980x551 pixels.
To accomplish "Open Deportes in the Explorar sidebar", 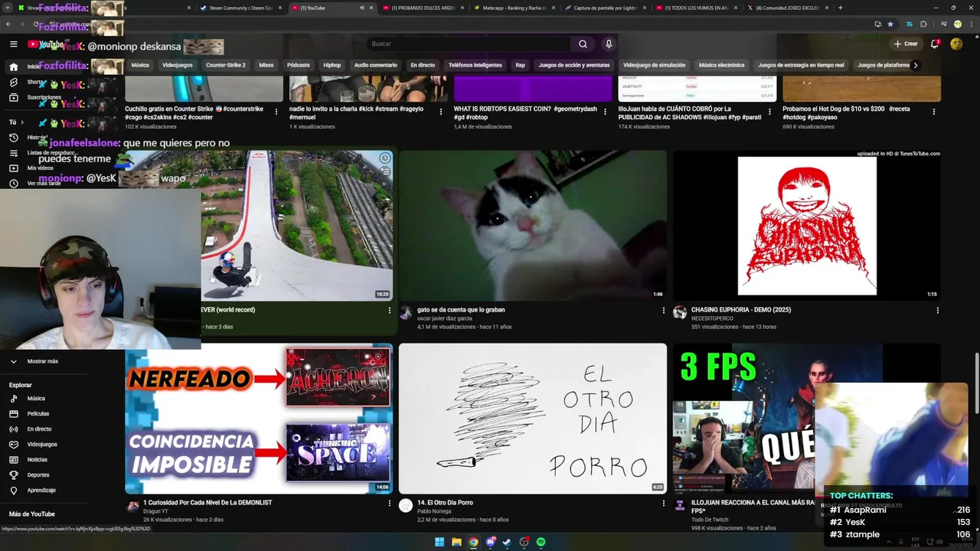I will point(38,475).
